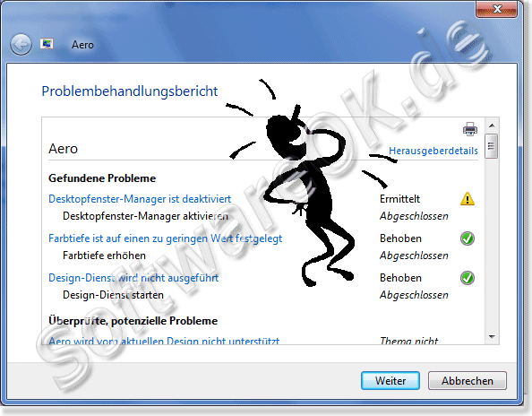The height and width of the screenshot is (416, 532).
Task: Click green checkmark beside Farbtiefe Behoben status
Action: (x=468, y=238)
